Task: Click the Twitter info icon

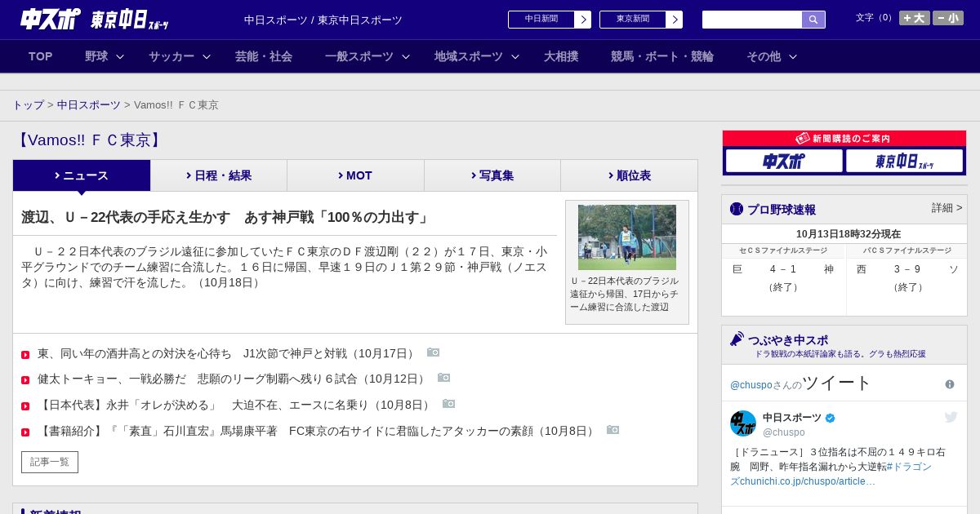Action: pyautogui.click(x=950, y=384)
